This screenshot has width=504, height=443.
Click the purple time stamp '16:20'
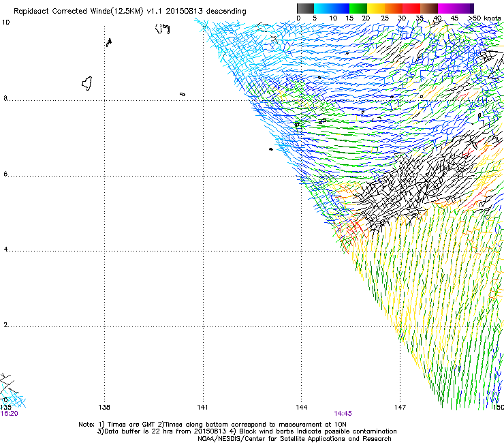click(x=9, y=414)
